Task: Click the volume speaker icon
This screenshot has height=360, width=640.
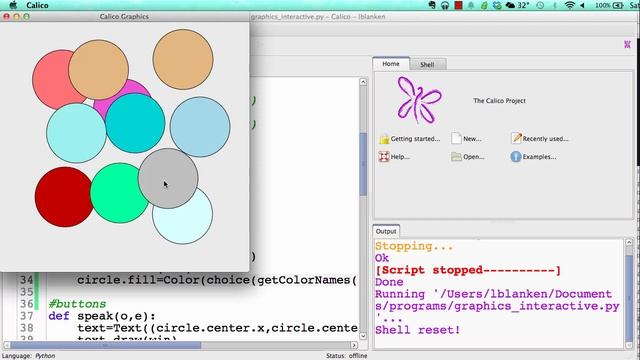Action: click(x=583, y=5)
